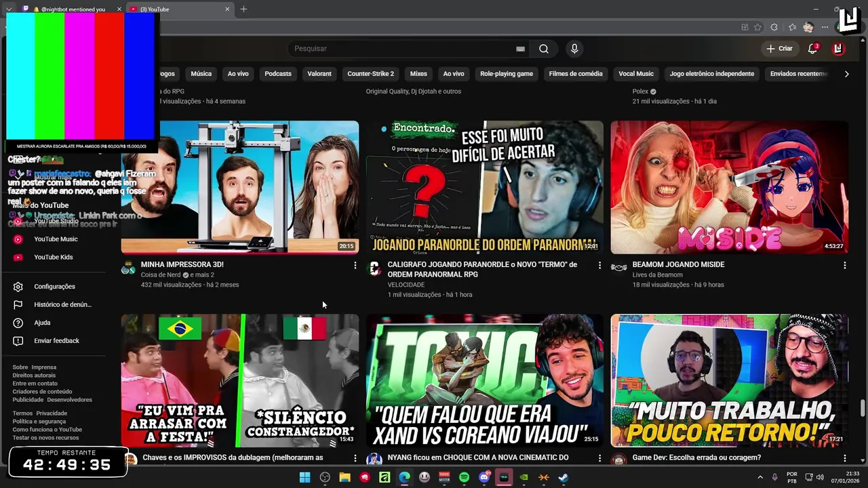Open options menu for Game Dev video
This screenshot has width=868, height=488.
coord(844,459)
